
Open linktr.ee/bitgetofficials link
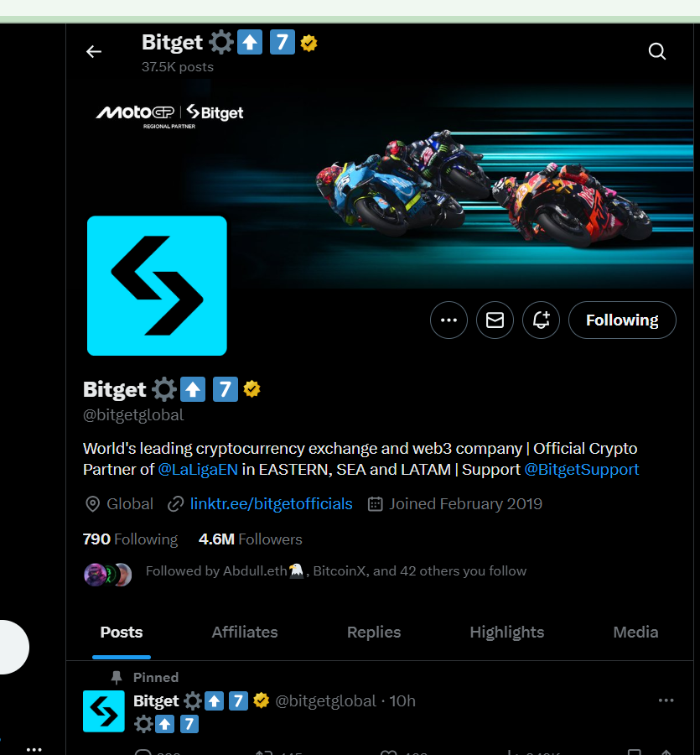pos(272,504)
